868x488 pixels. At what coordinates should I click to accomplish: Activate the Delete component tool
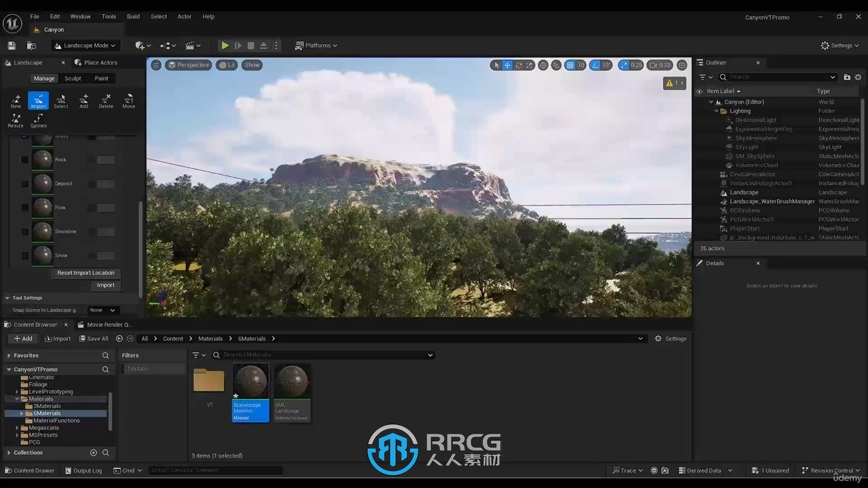[x=106, y=101]
